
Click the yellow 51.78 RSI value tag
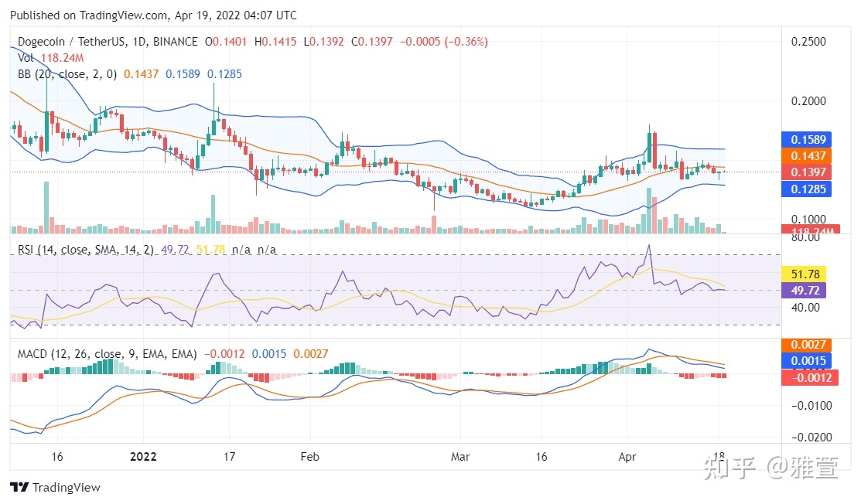[804, 274]
